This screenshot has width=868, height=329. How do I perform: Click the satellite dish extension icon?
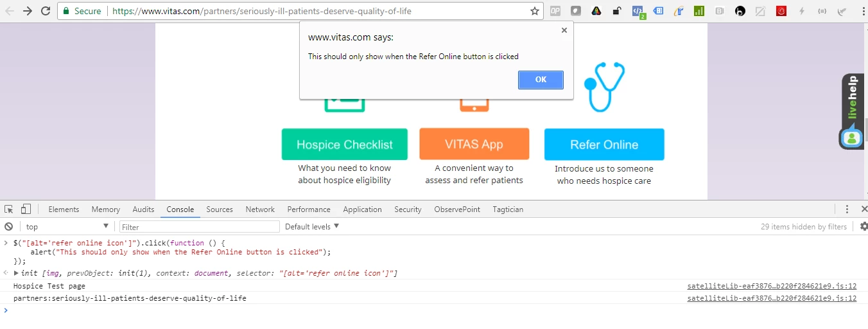[842, 11]
